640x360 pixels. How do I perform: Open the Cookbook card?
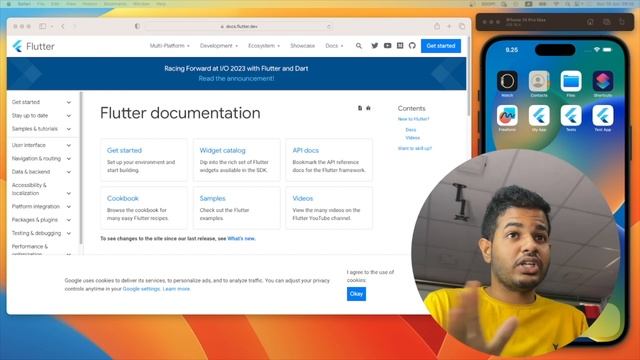pyautogui.click(x=144, y=208)
